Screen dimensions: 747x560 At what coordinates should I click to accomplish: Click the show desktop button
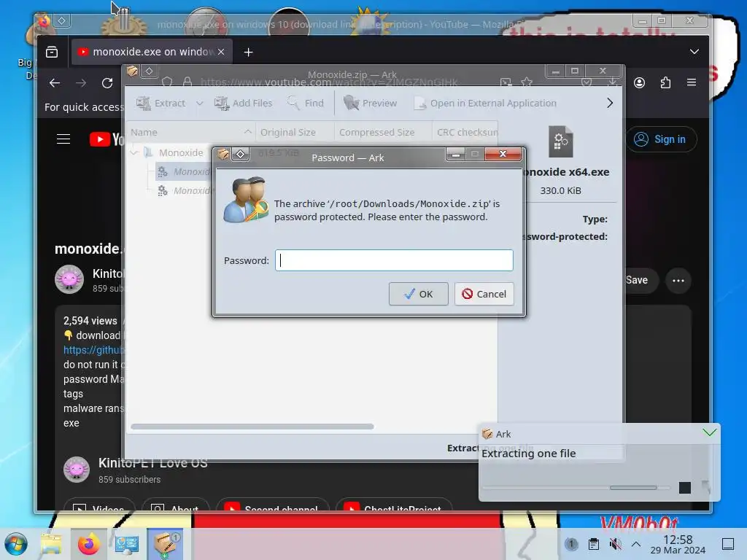pos(728,544)
